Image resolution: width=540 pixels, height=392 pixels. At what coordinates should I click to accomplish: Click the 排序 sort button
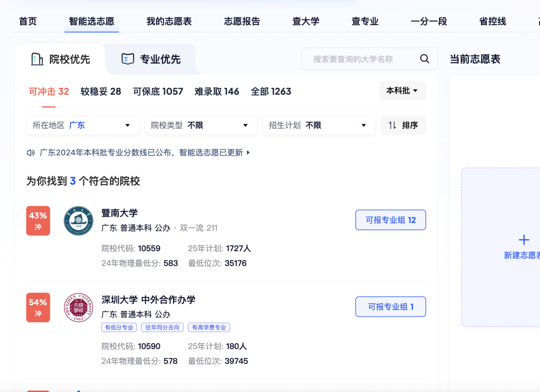click(403, 125)
